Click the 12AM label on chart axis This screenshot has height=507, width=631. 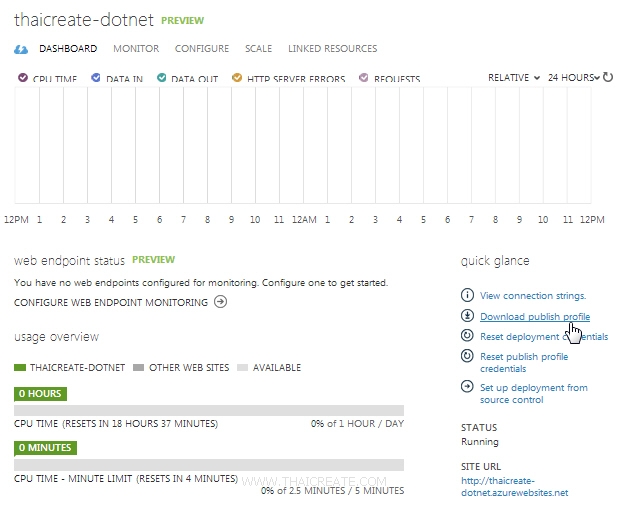(x=304, y=220)
